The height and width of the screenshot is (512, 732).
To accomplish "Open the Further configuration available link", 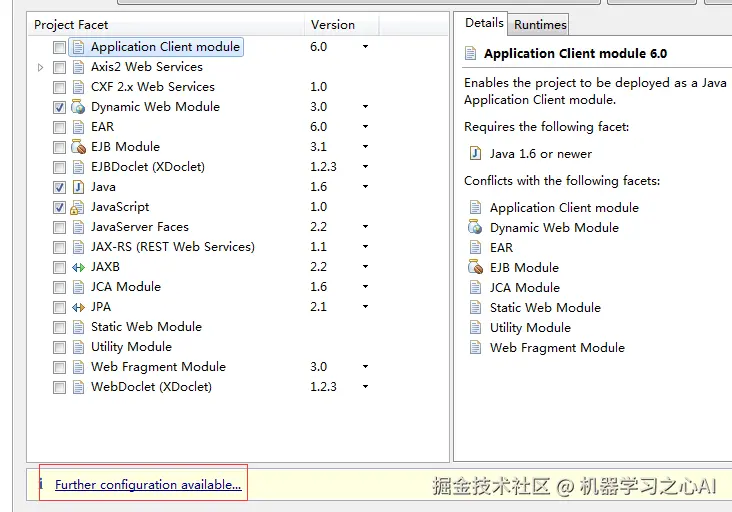I will tap(148, 484).
